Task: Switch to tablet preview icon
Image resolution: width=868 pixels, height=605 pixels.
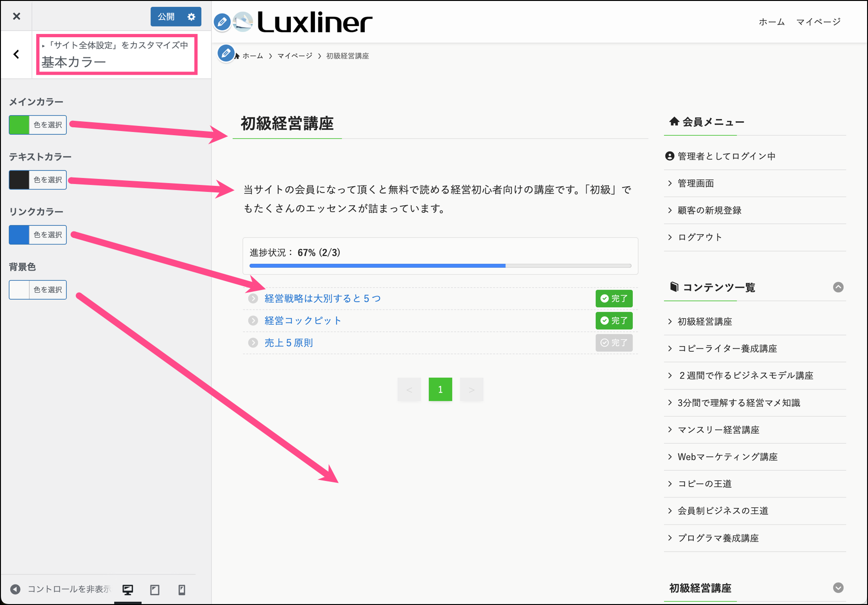Action: pyautogui.click(x=155, y=590)
